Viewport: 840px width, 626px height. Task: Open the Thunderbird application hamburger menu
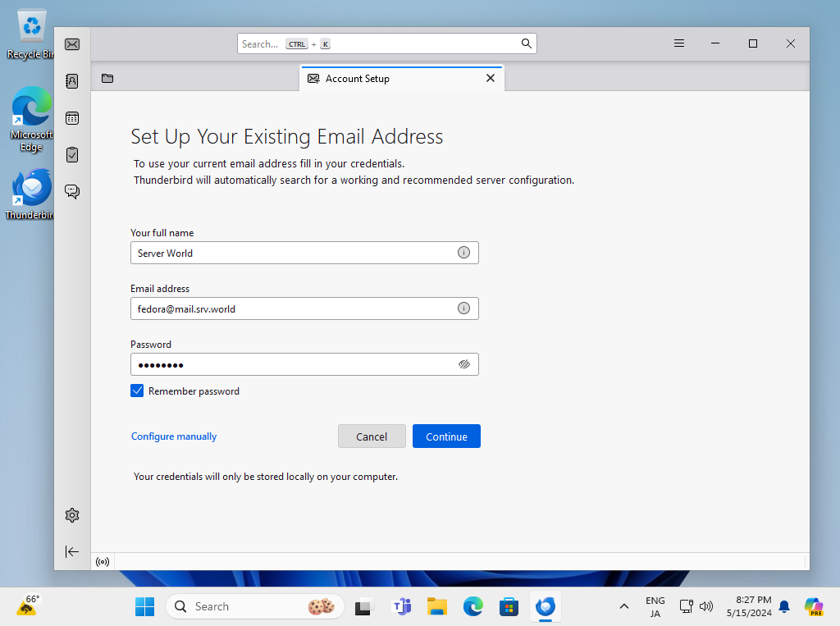coord(679,43)
